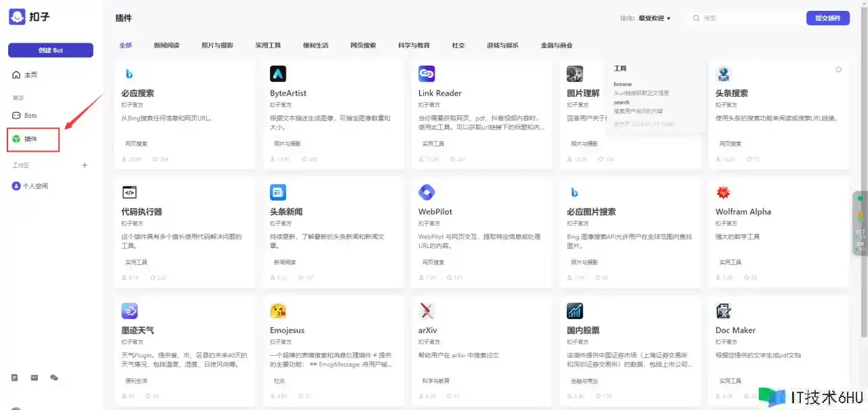
Task: Switch to the 新闻阅读 category tab
Action: point(166,45)
